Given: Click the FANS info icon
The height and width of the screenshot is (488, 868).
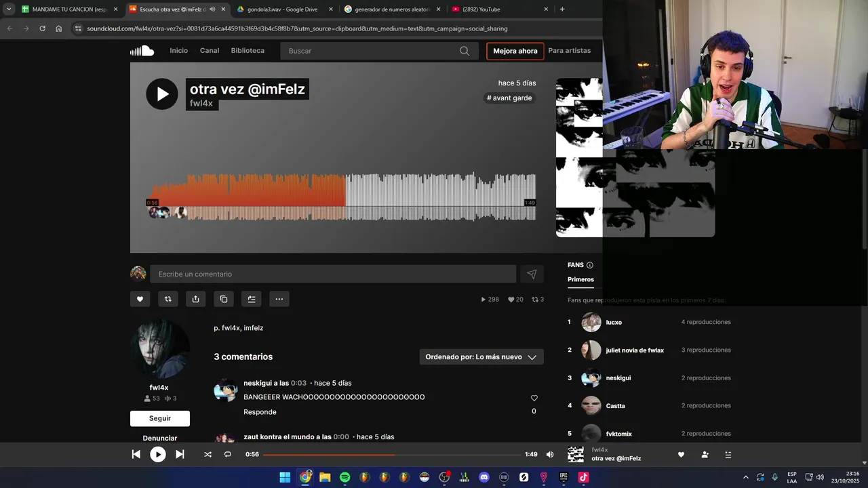Looking at the screenshot, I should pyautogui.click(x=590, y=265).
